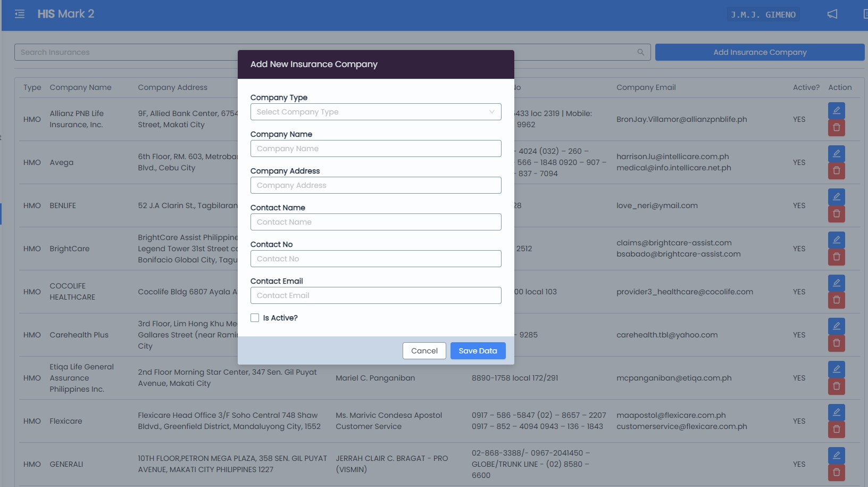Focus the Company Name input field
The width and height of the screenshot is (868, 487).
tap(375, 148)
